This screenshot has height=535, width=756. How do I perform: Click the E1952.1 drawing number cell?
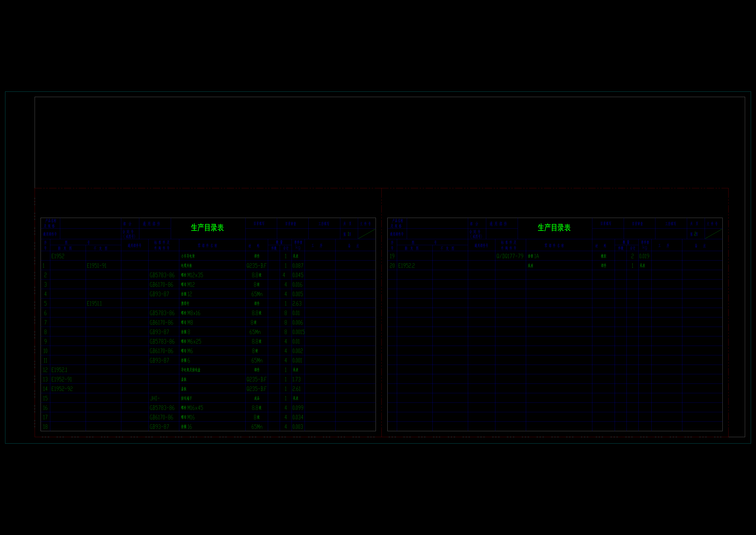coord(59,370)
